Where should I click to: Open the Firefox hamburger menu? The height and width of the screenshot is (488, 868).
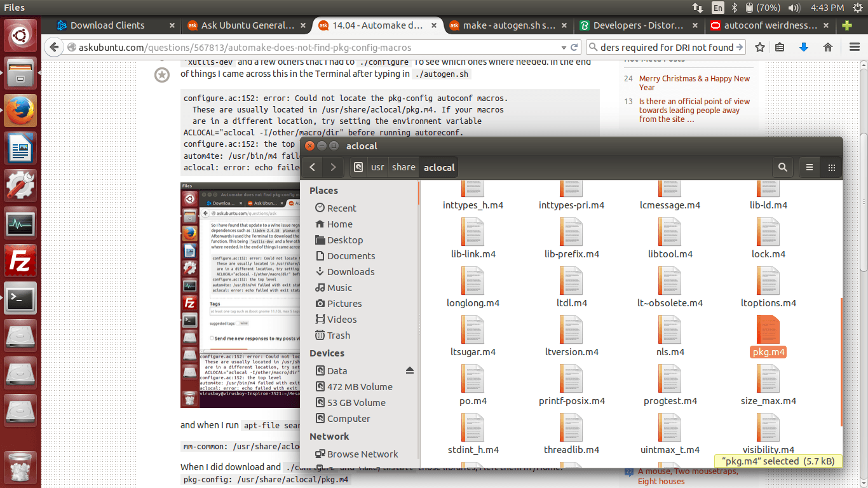(854, 47)
